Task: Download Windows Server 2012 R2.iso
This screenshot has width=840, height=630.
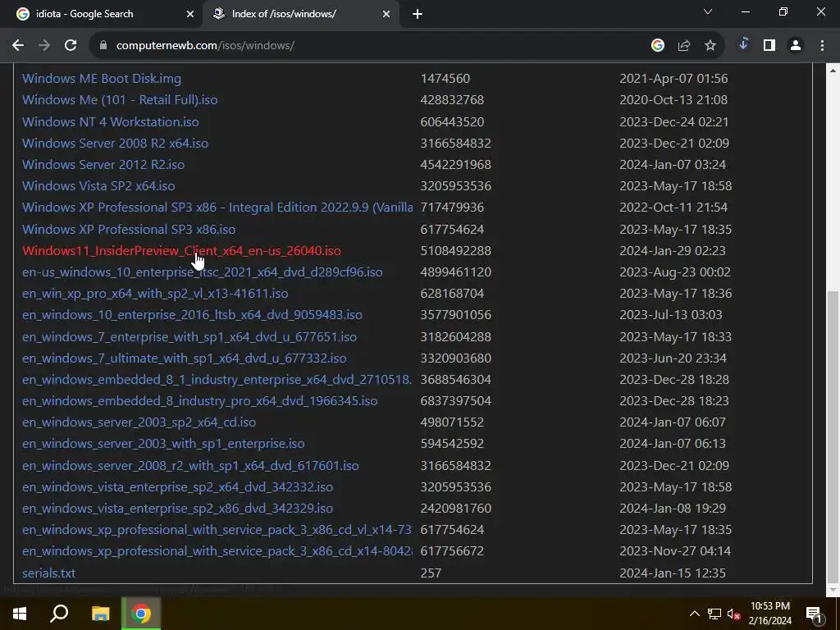Action: pyautogui.click(x=103, y=165)
